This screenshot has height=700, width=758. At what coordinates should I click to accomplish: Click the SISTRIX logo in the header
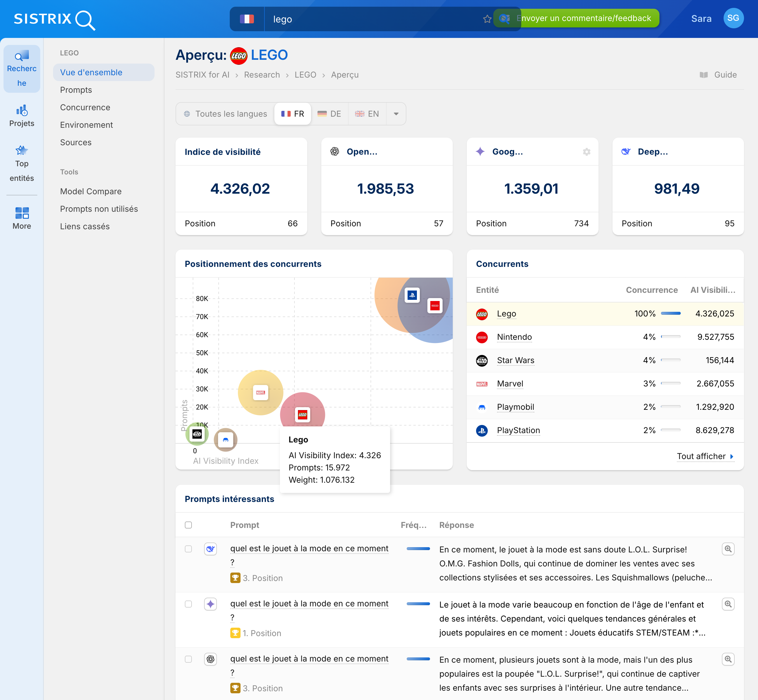click(54, 19)
